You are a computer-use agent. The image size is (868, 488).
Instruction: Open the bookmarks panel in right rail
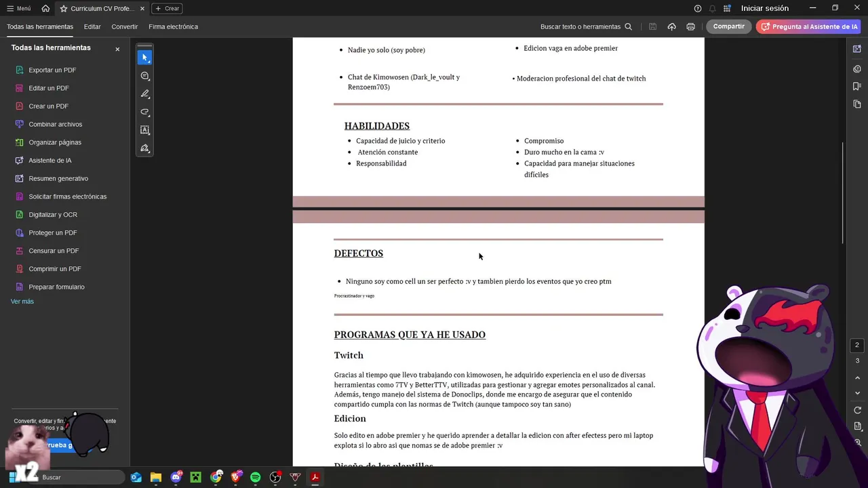857,86
